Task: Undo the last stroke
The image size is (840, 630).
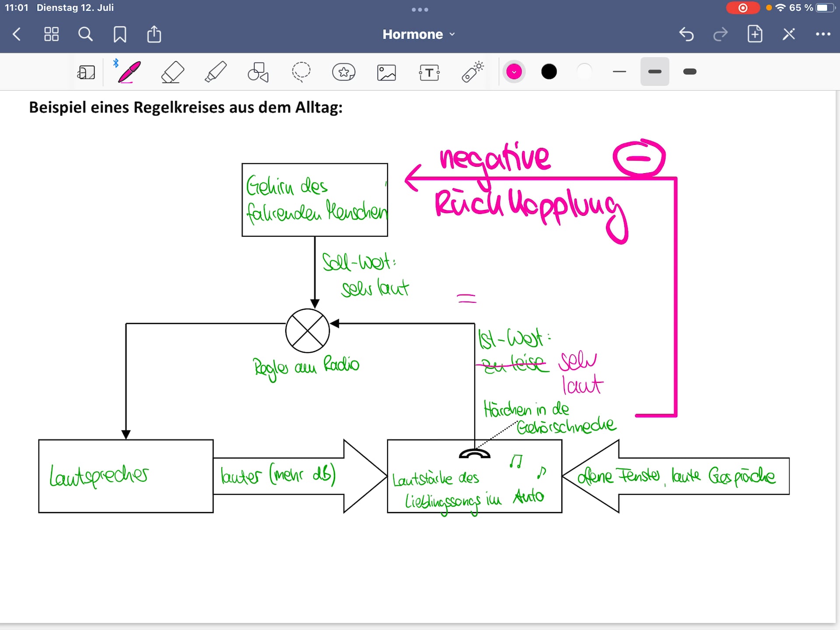Action: (x=686, y=34)
